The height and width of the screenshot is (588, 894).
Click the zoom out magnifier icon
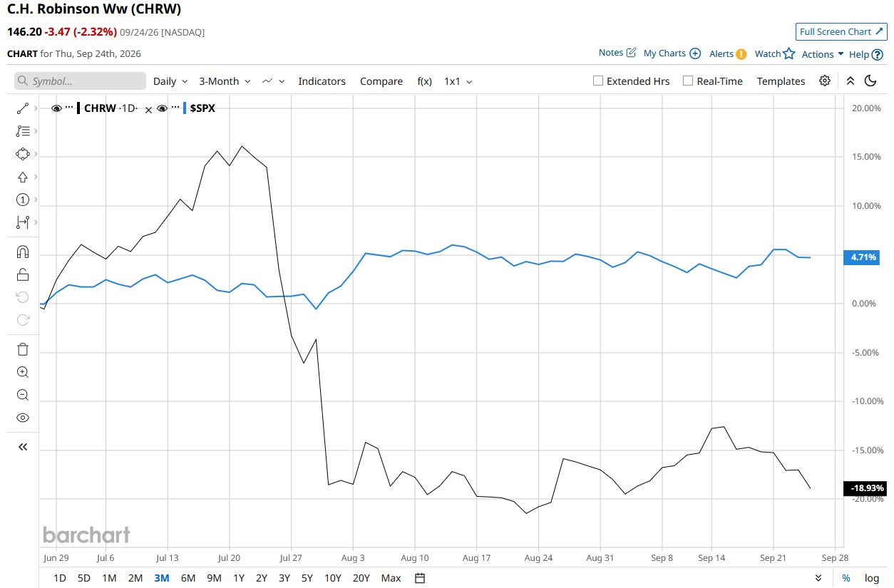pyautogui.click(x=22, y=395)
